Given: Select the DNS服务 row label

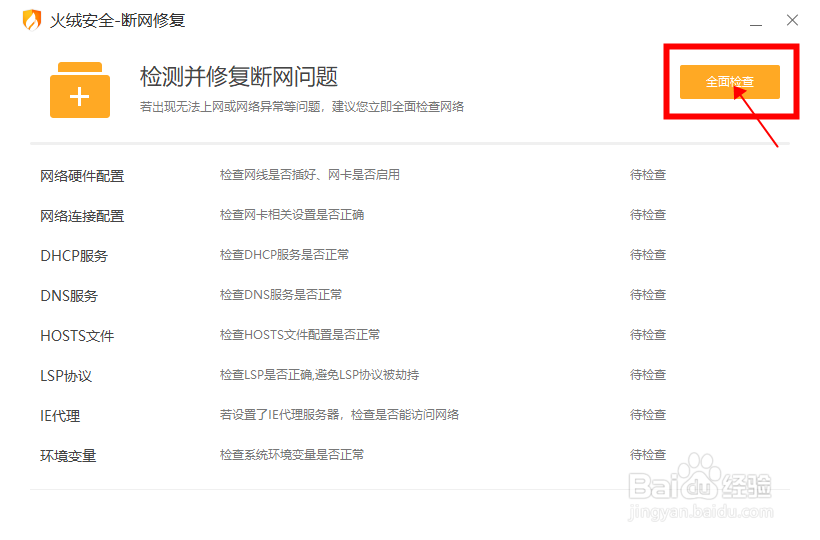Looking at the screenshot, I should point(69,296).
